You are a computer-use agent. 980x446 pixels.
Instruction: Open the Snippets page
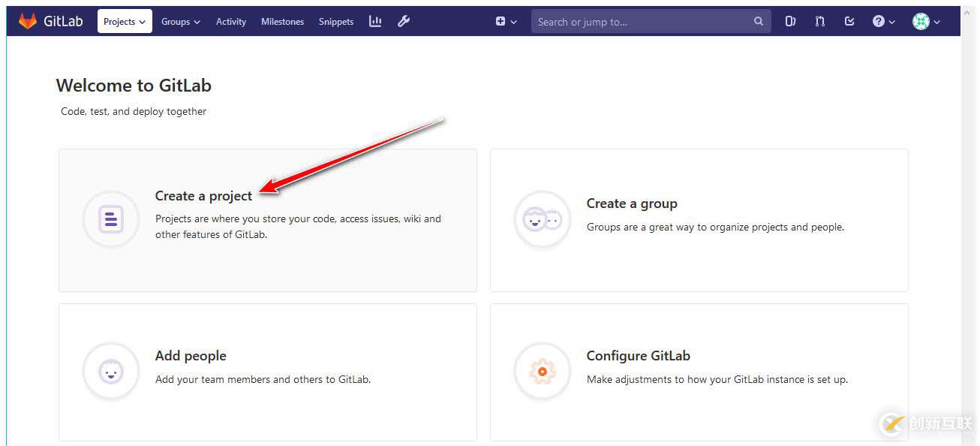click(335, 22)
